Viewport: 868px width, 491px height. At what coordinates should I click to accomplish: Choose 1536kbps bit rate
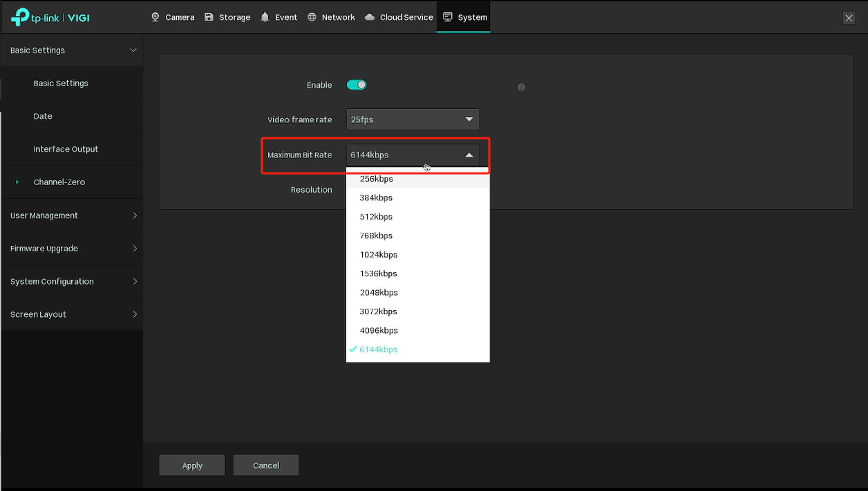point(418,273)
